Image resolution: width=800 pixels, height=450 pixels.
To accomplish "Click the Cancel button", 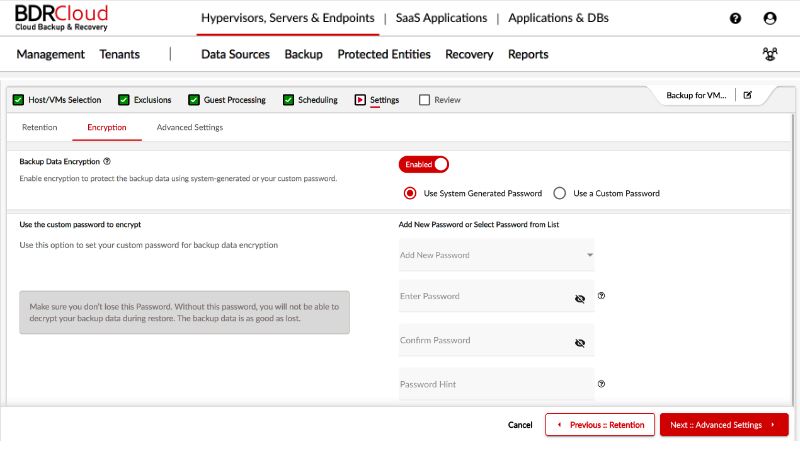I will (520, 425).
